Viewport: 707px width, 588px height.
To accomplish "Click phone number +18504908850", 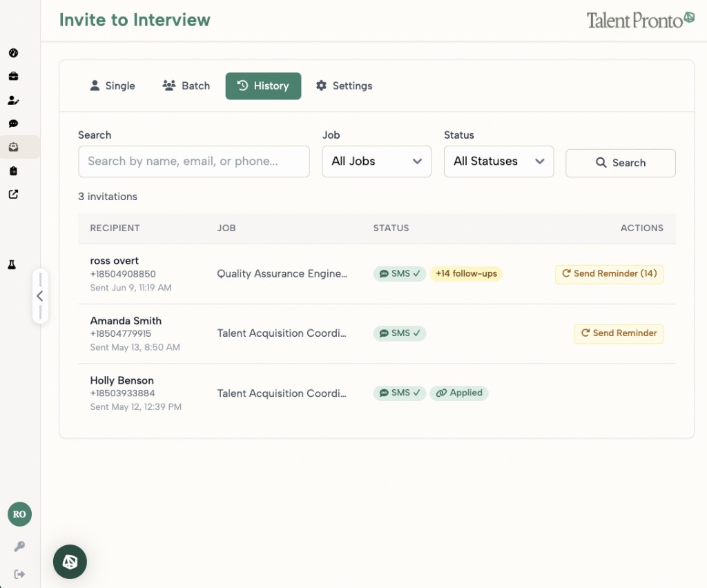I will [123, 274].
